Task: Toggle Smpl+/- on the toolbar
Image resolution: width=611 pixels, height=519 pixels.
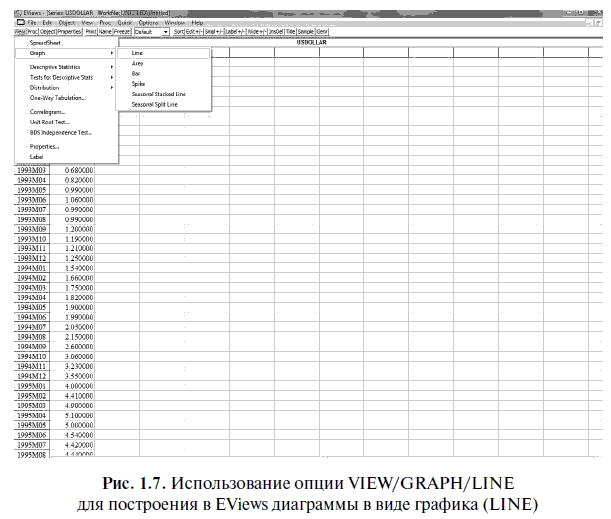Action: tap(215, 32)
